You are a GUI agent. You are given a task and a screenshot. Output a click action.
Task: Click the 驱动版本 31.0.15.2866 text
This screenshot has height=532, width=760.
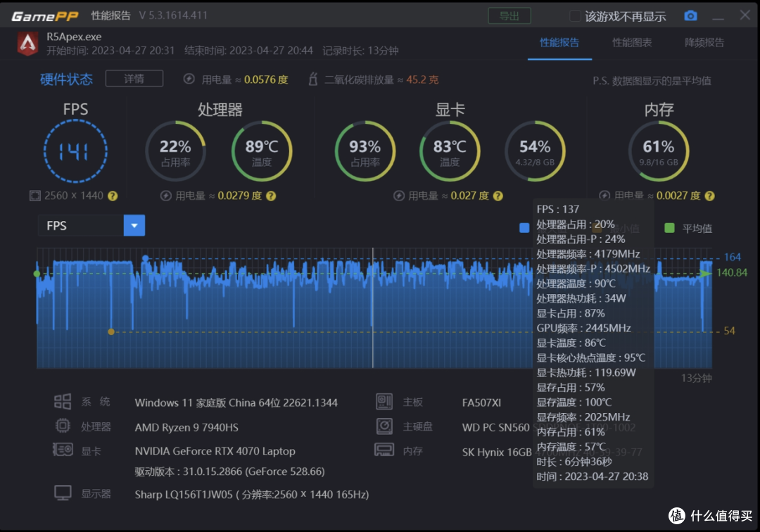(x=229, y=471)
